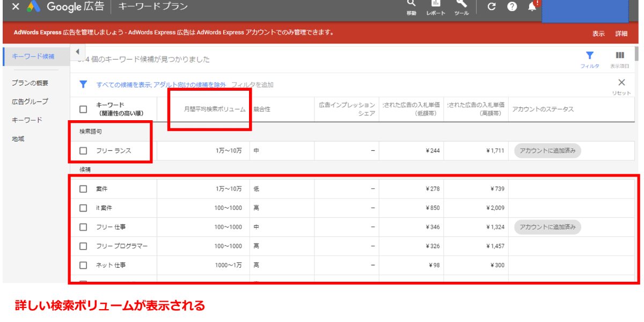Click the ¥98 bid value
The height and width of the screenshot is (322, 644).
[x=434, y=265]
